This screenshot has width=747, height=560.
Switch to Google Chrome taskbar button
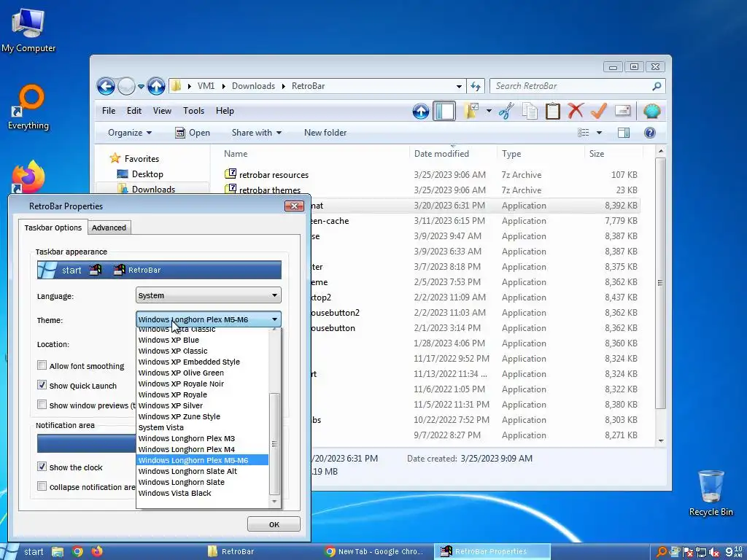(376, 551)
